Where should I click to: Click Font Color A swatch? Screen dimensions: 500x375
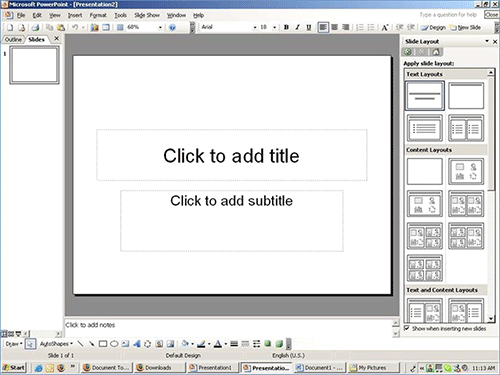click(218, 344)
